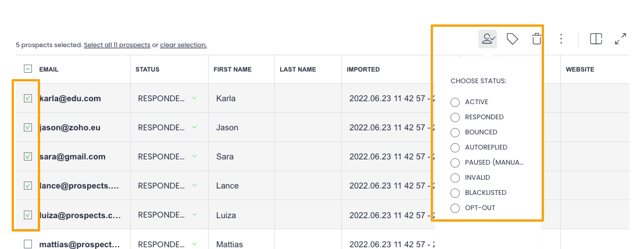Click the 'clear selection' link
This screenshot has width=644, height=249.
coord(183,45)
